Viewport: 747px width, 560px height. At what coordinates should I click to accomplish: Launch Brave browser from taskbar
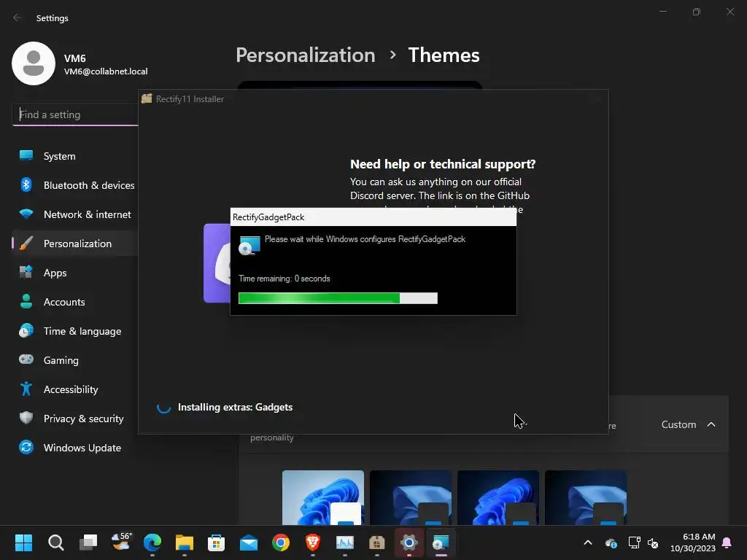coord(312,542)
